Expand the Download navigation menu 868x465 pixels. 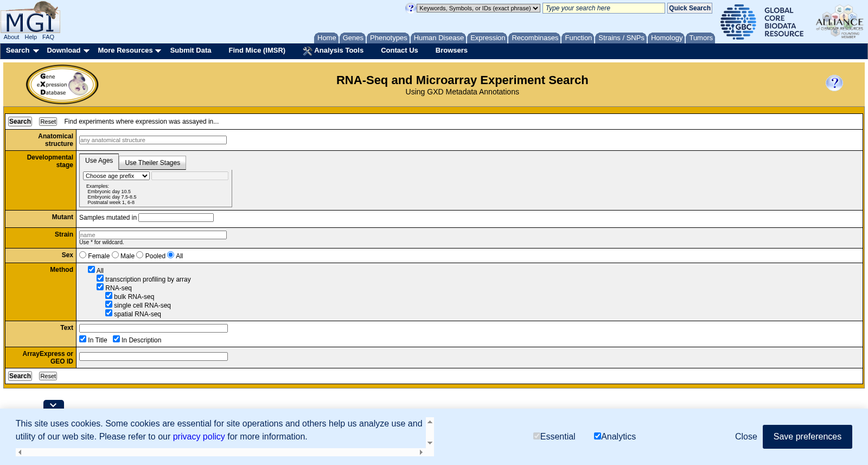click(x=68, y=50)
